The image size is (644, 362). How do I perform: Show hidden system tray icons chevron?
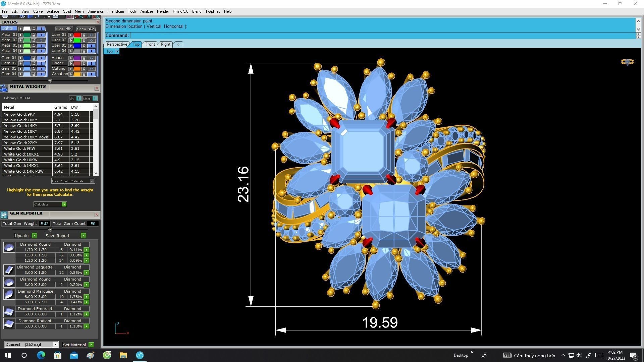[x=563, y=356]
